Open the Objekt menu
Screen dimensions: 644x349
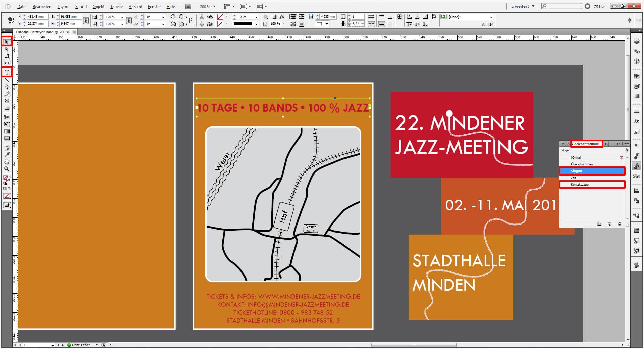coord(98,6)
